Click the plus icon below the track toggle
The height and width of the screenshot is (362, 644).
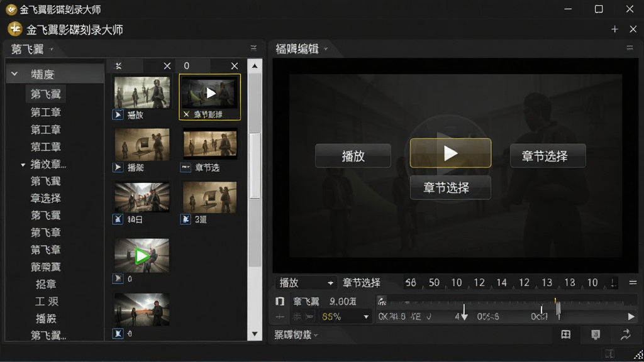coord(280,317)
